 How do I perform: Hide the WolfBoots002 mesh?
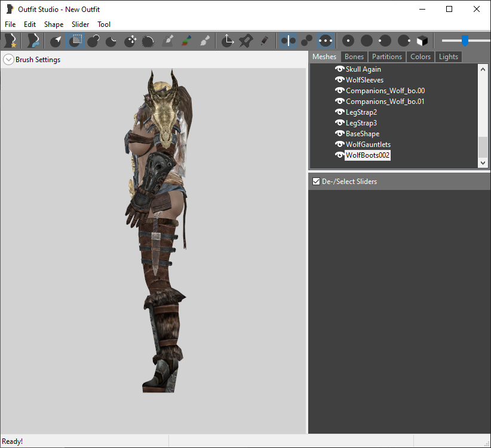coord(340,155)
